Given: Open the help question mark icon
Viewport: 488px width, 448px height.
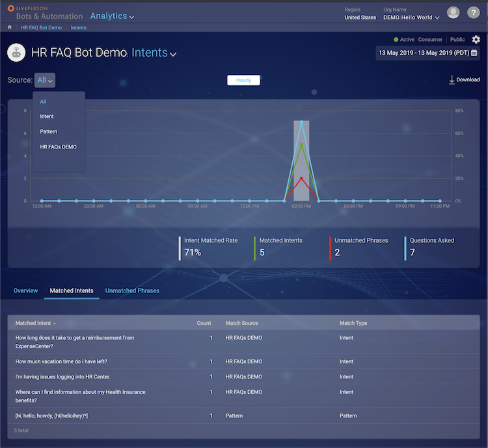Looking at the screenshot, I should [x=474, y=13].
